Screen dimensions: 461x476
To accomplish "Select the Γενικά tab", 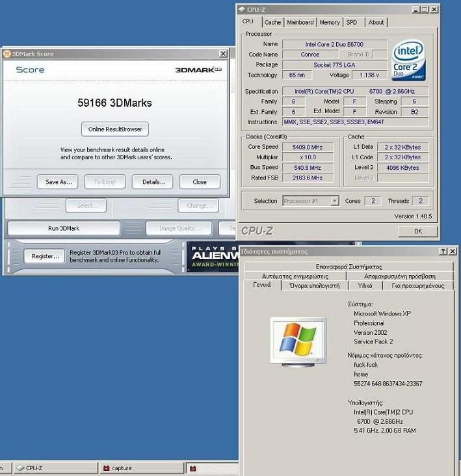I will click(262, 285).
